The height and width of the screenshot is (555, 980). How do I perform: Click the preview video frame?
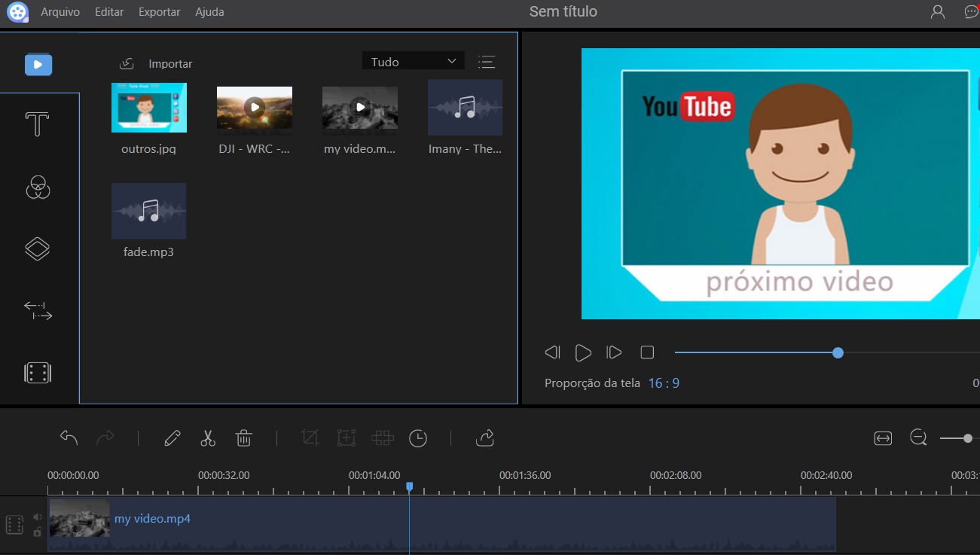[x=780, y=184]
